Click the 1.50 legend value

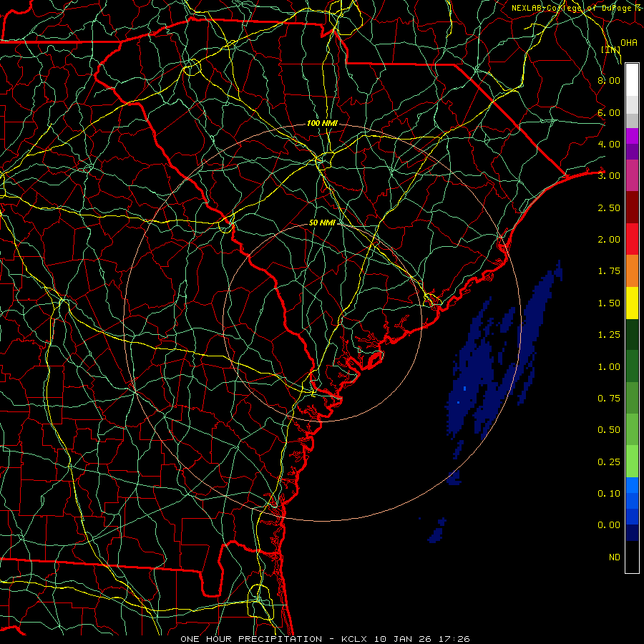[609, 303]
